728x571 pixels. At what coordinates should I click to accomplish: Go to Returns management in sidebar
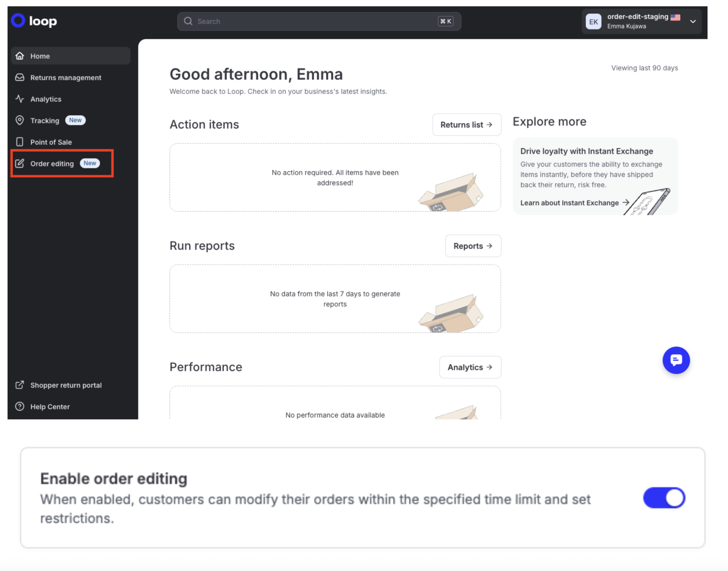(x=66, y=78)
